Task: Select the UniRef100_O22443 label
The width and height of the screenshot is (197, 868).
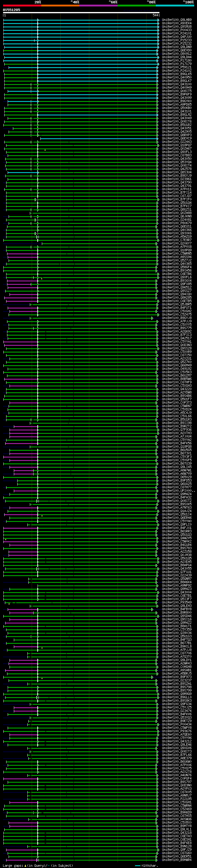Action: point(177,142)
